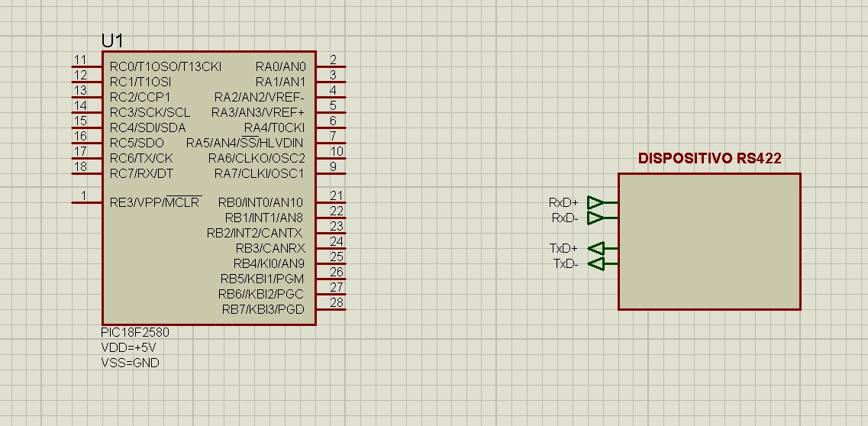Viewport: 868px width, 426px height.
Task: Select the RxD+ terminal label
Action: coord(563,202)
